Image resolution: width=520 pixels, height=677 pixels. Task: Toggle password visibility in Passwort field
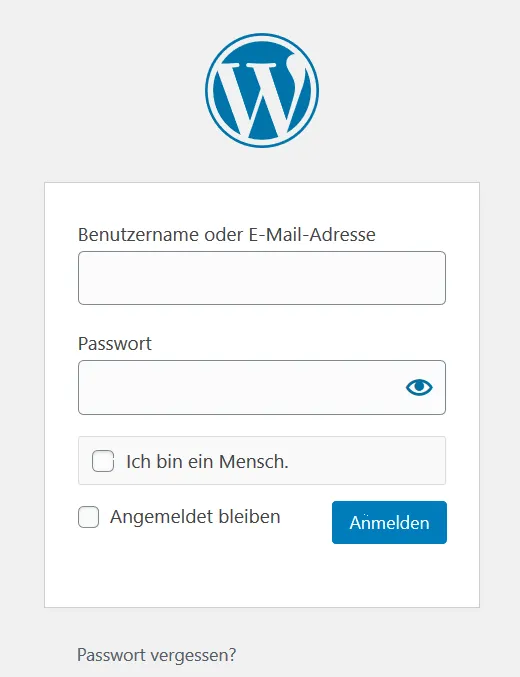(419, 387)
